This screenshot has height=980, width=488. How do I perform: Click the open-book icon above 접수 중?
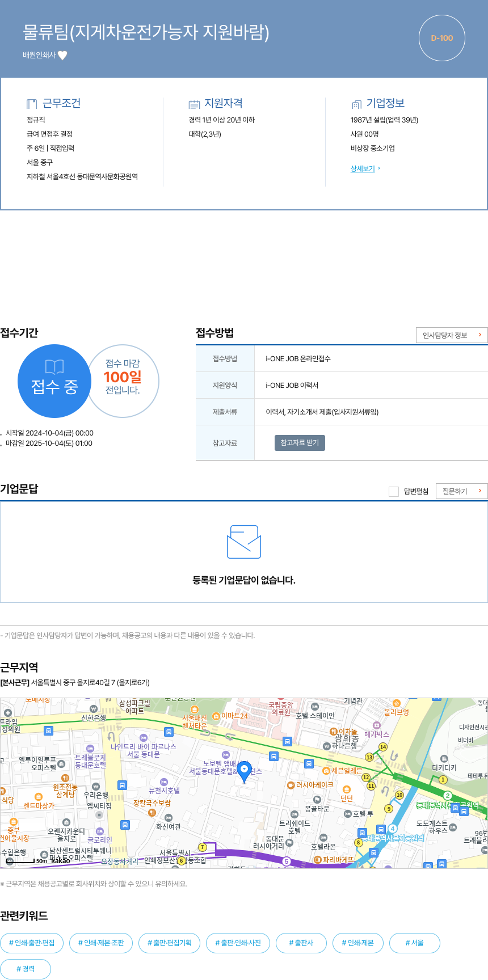coord(54,367)
